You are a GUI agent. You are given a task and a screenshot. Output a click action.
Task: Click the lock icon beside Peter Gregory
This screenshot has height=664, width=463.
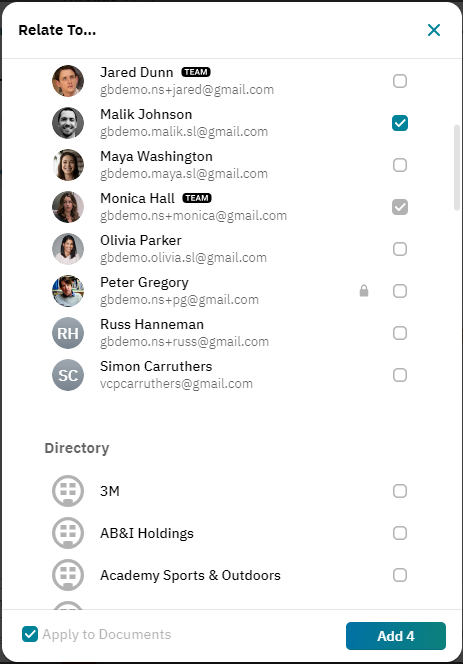click(x=364, y=291)
